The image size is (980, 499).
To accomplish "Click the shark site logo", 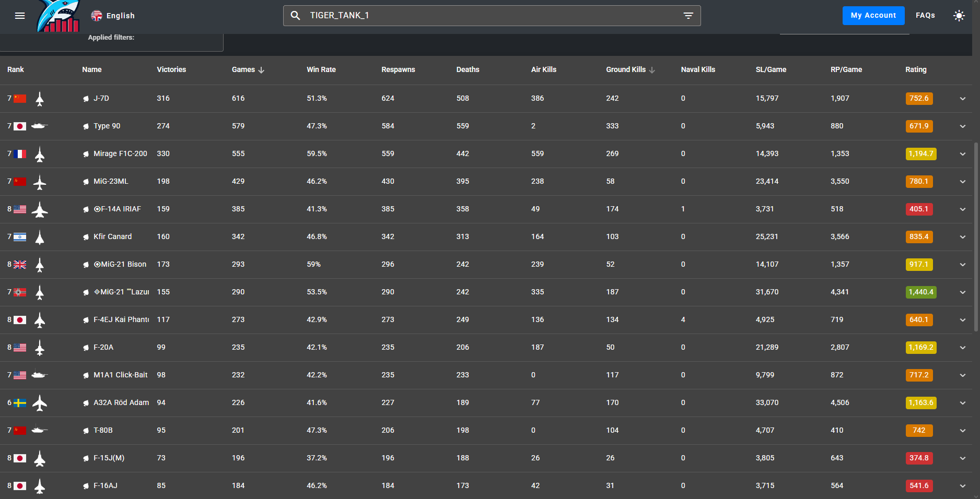I will (x=59, y=17).
